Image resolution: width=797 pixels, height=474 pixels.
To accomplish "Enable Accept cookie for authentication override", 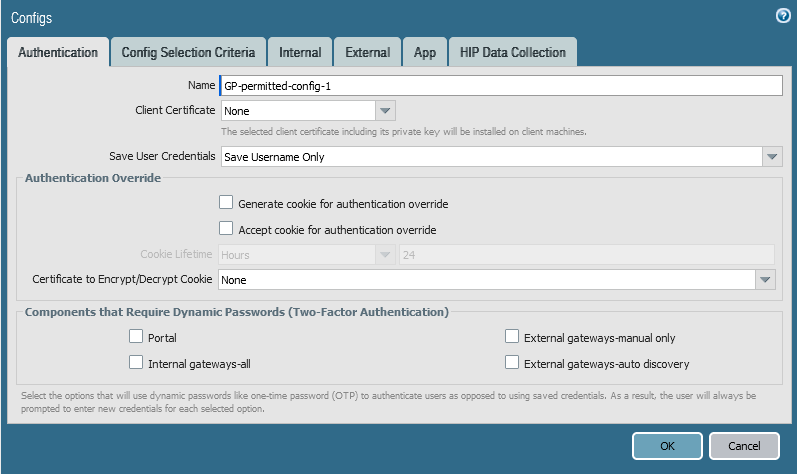I will click(x=226, y=229).
